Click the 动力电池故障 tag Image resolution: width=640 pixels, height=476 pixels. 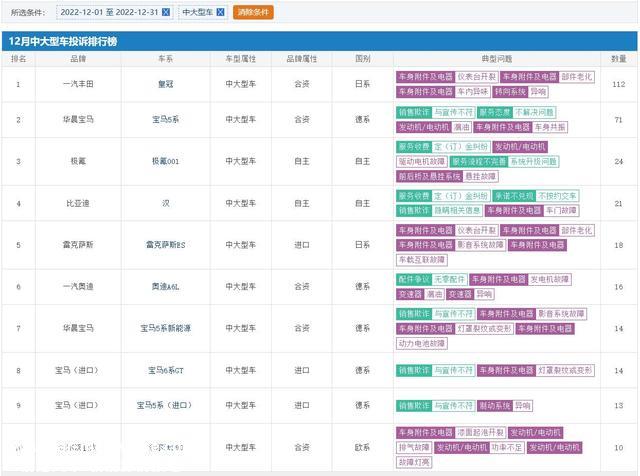(x=422, y=344)
